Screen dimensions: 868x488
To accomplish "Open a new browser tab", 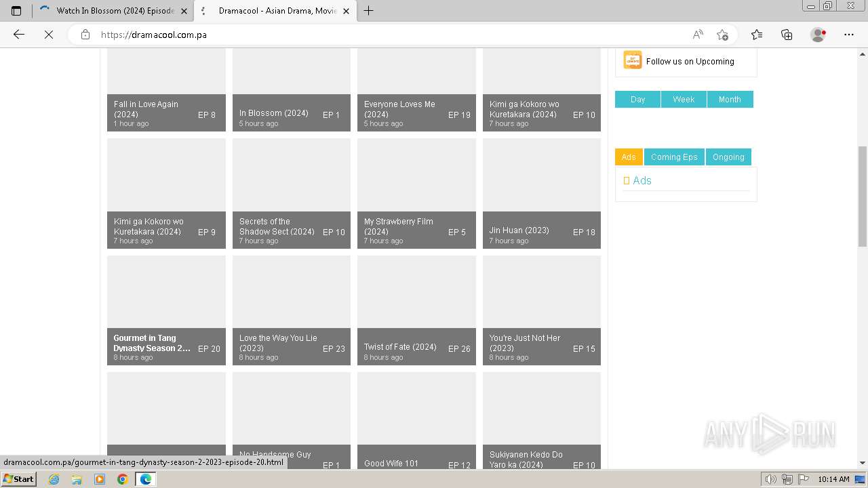I will [368, 11].
